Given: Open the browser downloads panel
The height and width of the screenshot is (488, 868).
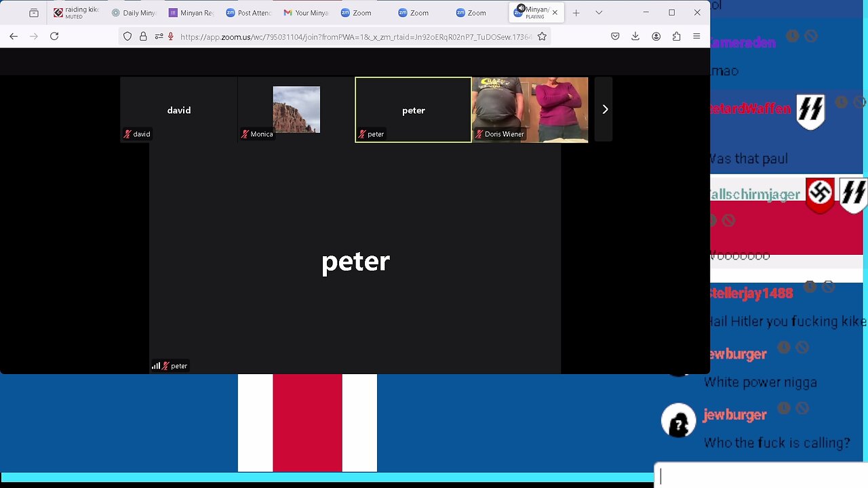Looking at the screenshot, I should click(x=635, y=37).
